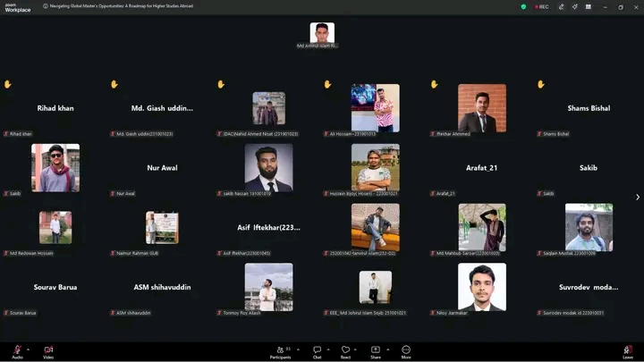Click the Zoom Workplace logo
This screenshot has width=644, height=362.
pyautogui.click(x=18, y=7)
